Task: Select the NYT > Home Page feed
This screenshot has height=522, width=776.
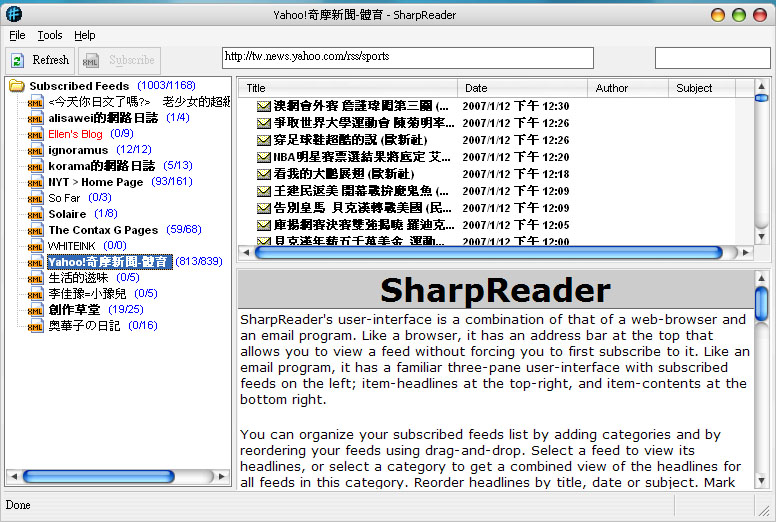Action: click(96, 182)
